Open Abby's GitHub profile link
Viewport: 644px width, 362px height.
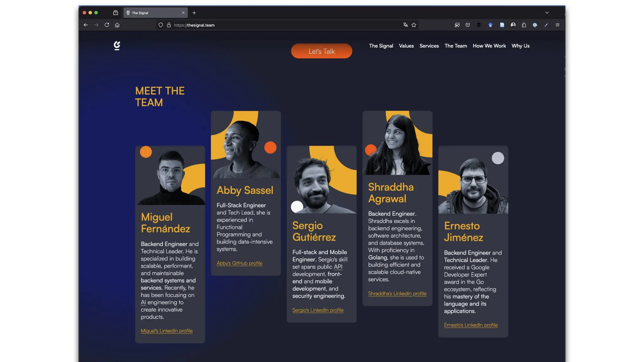239,263
